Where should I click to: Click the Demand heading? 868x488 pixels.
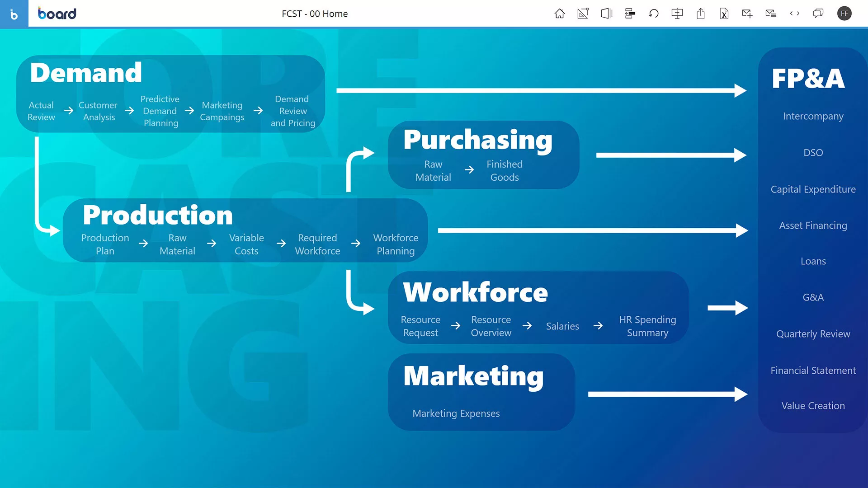coord(86,72)
